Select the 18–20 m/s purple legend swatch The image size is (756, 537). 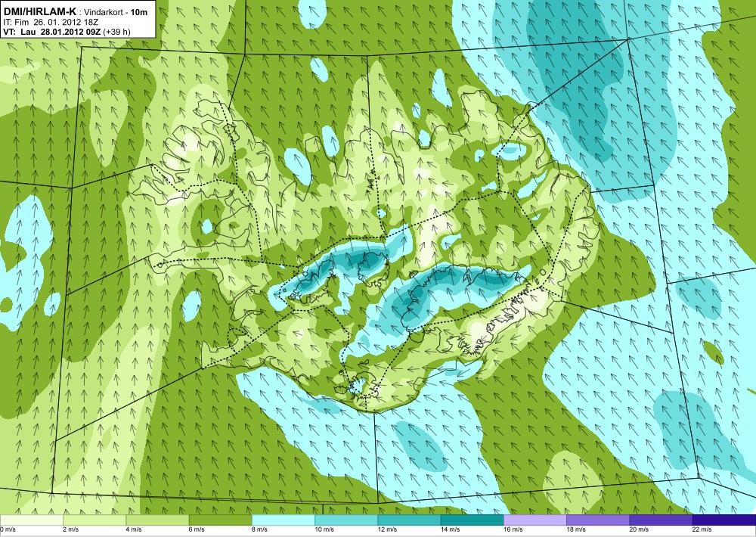click(x=598, y=520)
